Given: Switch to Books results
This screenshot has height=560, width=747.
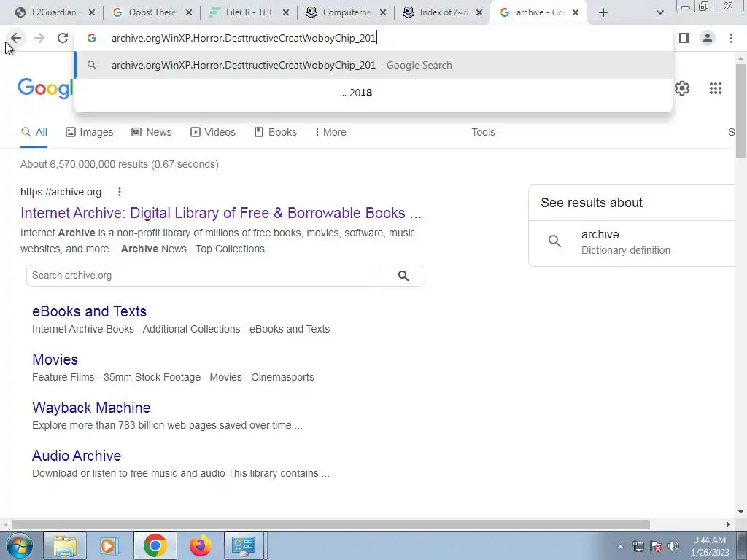Looking at the screenshot, I should pyautogui.click(x=276, y=133).
